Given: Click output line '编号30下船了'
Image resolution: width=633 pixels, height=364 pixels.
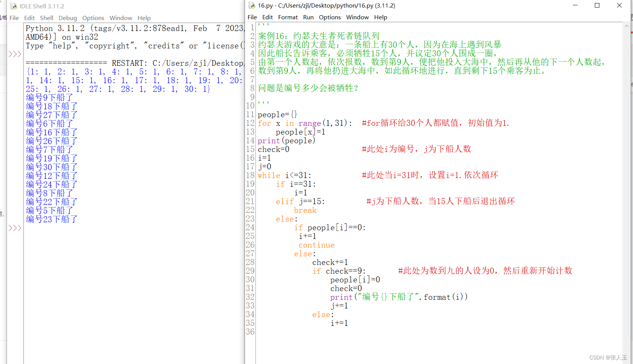Looking at the screenshot, I should 51,167.
